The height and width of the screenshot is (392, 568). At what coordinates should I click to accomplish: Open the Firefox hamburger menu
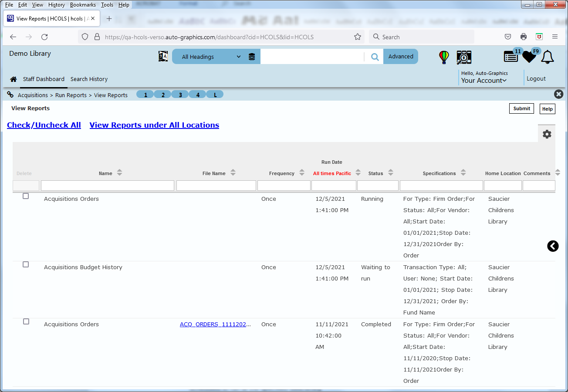coord(555,37)
